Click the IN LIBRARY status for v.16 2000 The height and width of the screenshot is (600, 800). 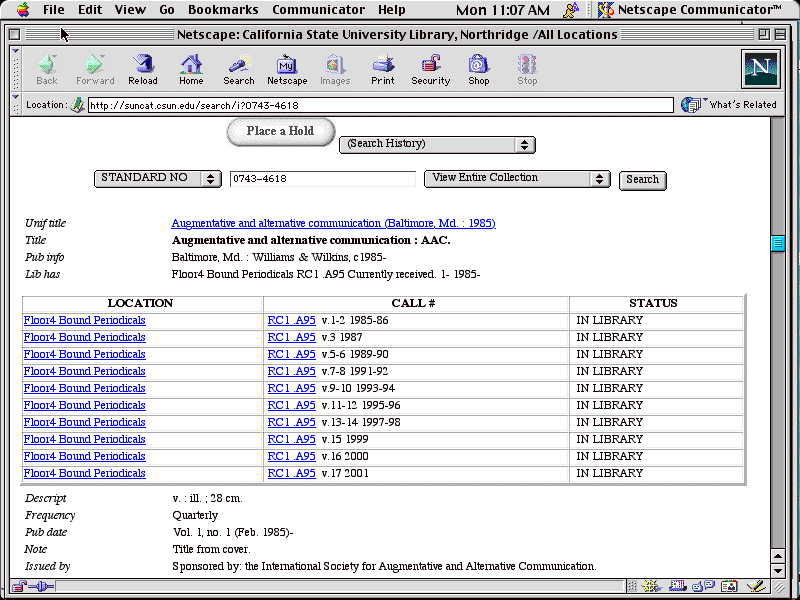609,456
